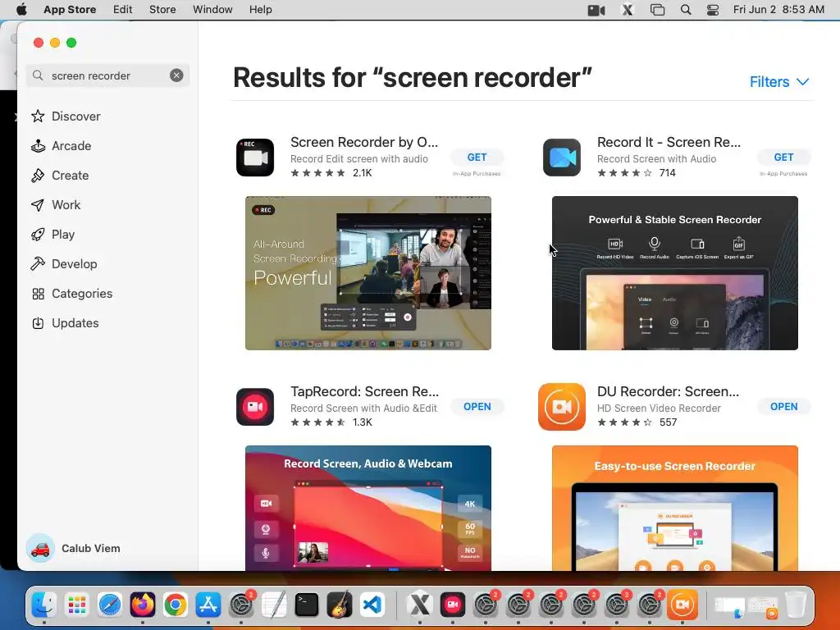Viewport: 840px width, 630px height.
Task: Open Safari from the Dock
Action: click(x=110, y=605)
